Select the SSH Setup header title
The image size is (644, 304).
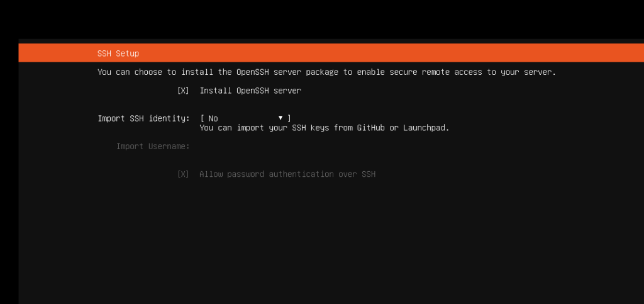(x=118, y=53)
